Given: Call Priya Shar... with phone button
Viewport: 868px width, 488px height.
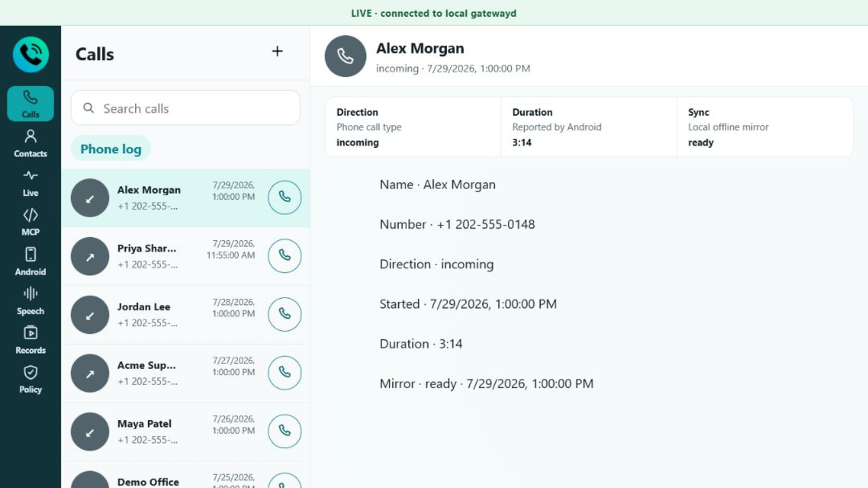Looking at the screenshot, I should pyautogui.click(x=284, y=256).
